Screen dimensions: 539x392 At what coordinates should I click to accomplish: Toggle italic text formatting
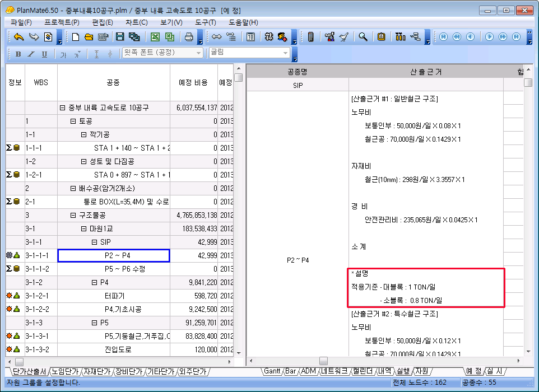pyautogui.click(x=31, y=54)
